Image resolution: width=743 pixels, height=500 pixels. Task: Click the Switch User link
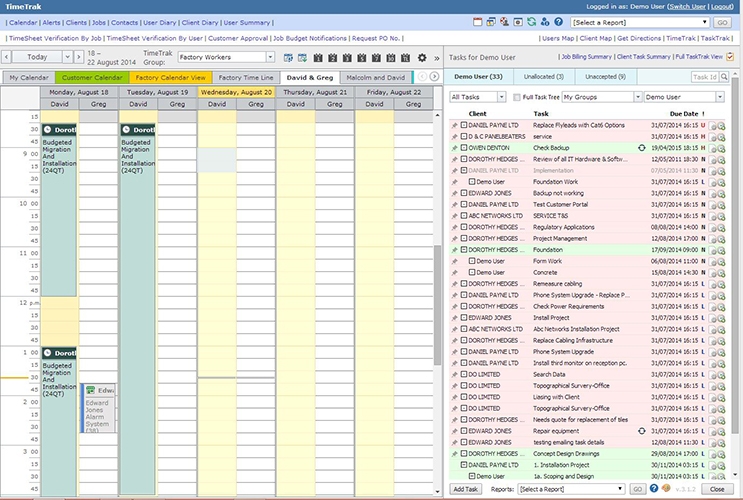(x=687, y=7)
